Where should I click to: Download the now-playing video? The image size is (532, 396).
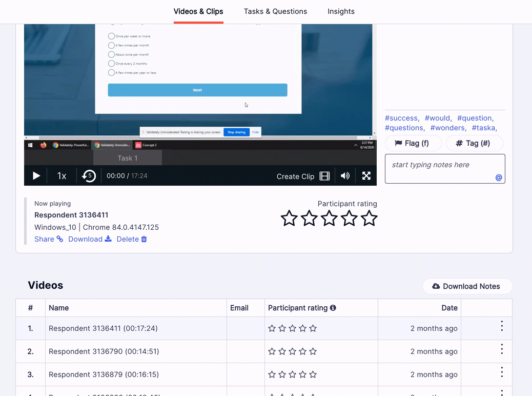90,239
